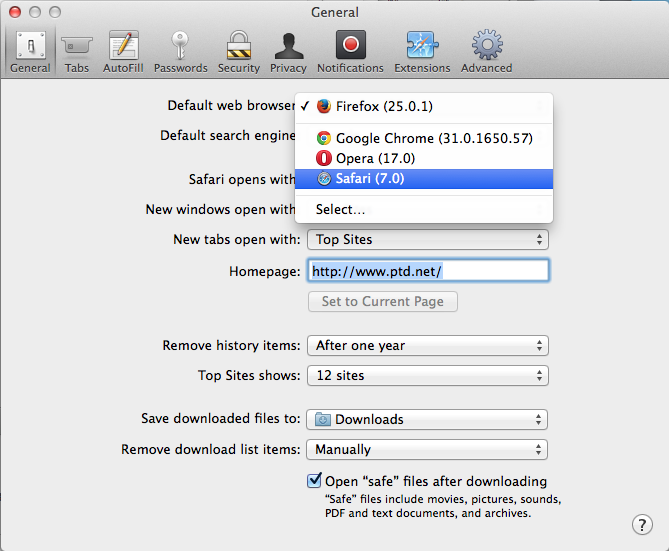Select Safari (7.0) as default browser
The image size is (669, 551).
(424, 178)
